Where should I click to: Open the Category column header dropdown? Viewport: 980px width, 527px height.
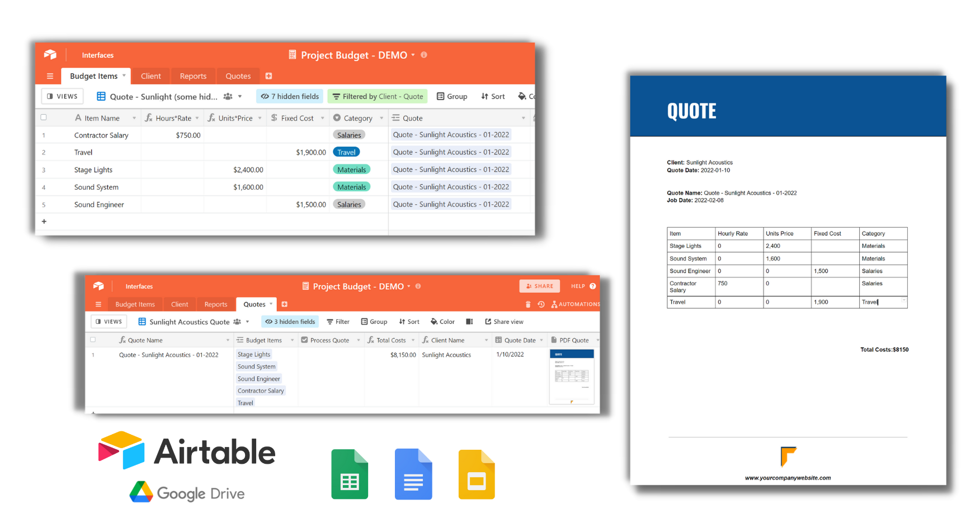click(x=382, y=117)
